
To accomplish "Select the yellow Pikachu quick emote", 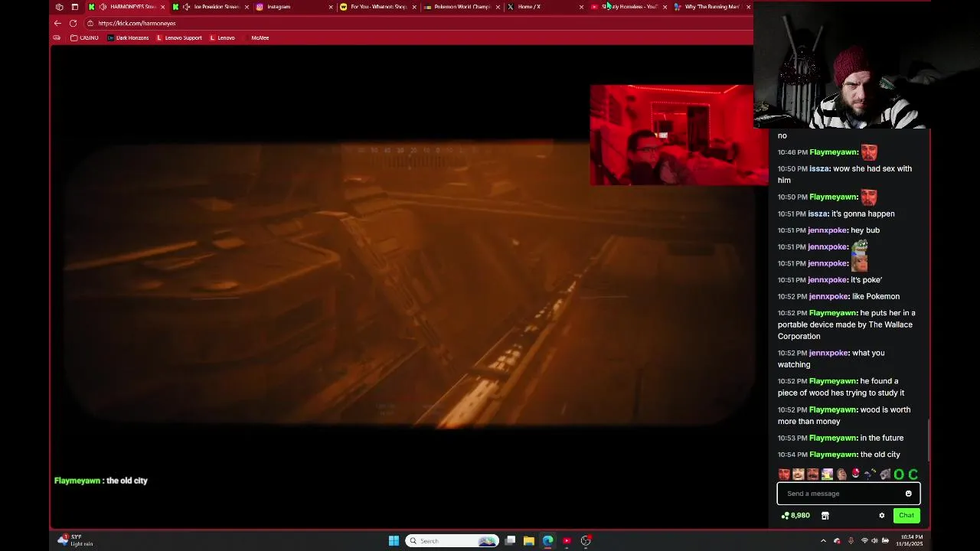I will [827, 474].
